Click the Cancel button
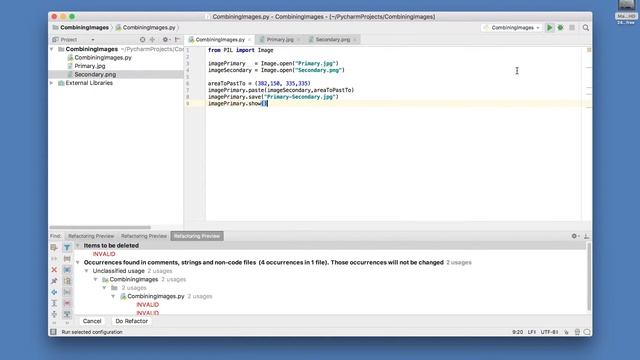The image size is (640, 360). point(92,321)
